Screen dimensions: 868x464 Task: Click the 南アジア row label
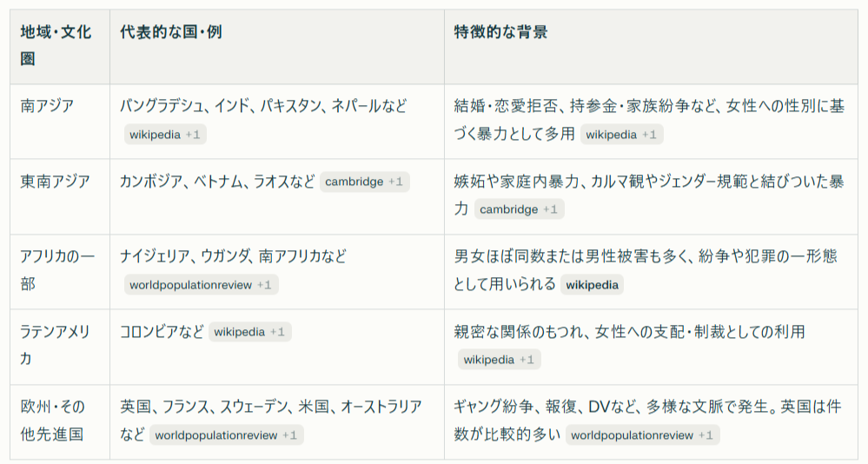click(47, 106)
